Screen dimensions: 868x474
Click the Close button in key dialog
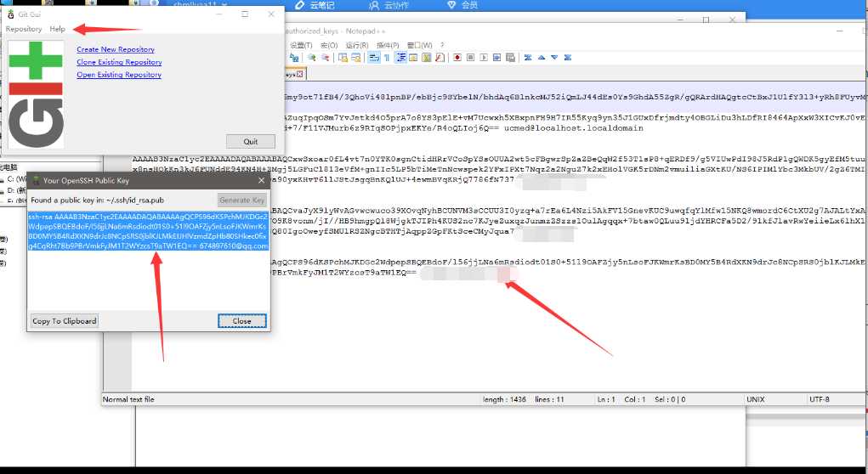pos(242,321)
